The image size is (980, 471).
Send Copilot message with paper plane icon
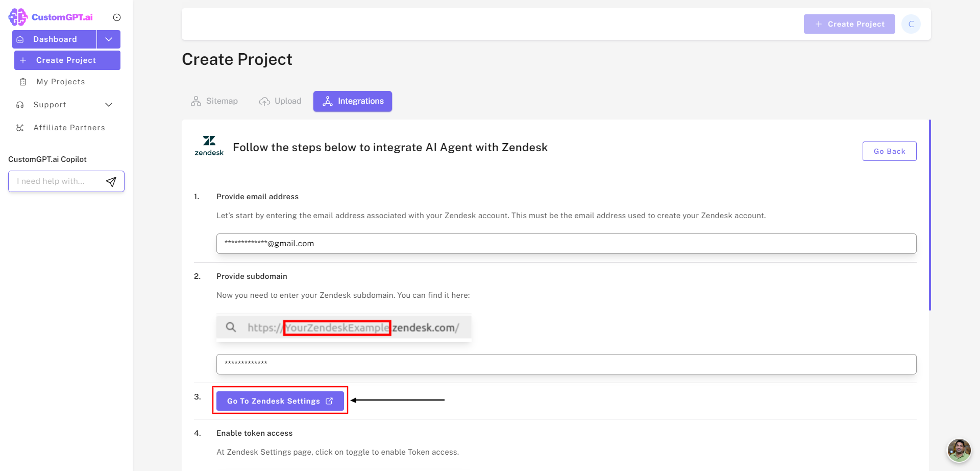click(x=111, y=181)
